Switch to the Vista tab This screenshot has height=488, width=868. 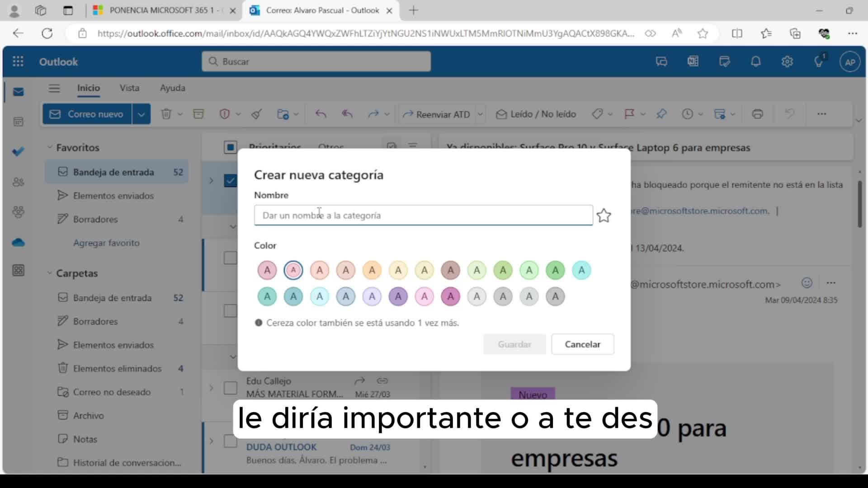(x=129, y=88)
